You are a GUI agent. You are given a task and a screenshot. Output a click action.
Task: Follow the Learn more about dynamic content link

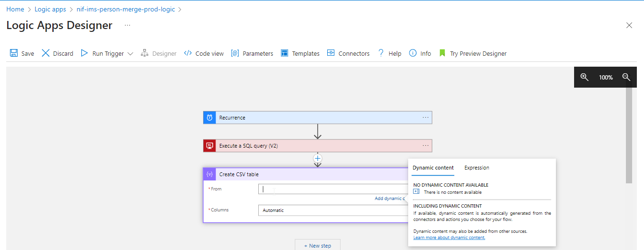click(449, 238)
